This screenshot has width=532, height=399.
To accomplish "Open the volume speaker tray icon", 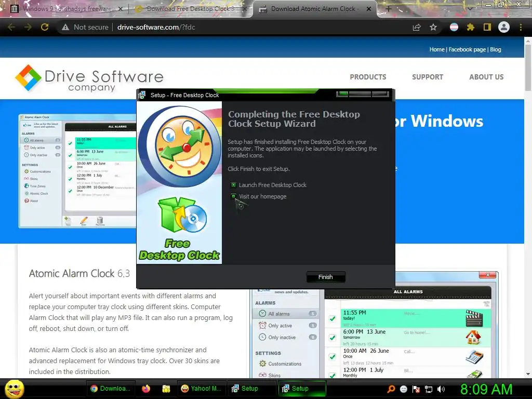I will tap(441, 389).
